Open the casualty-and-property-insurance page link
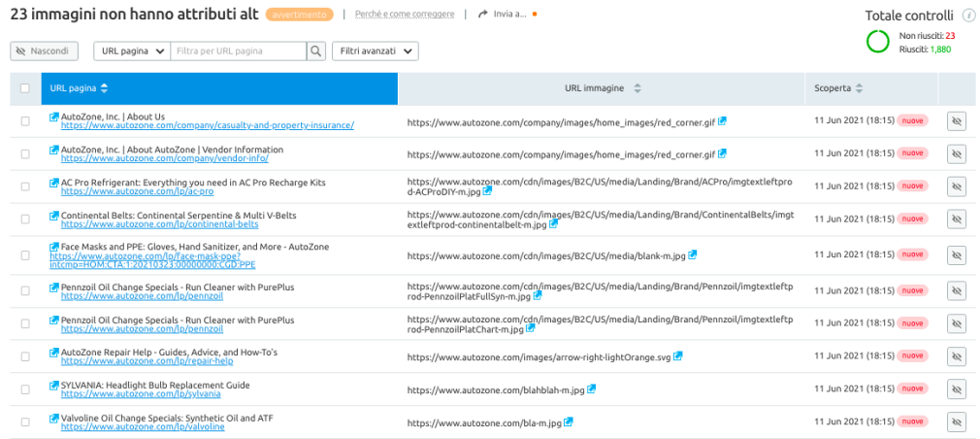The height and width of the screenshot is (439, 980). pyautogui.click(x=208, y=125)
